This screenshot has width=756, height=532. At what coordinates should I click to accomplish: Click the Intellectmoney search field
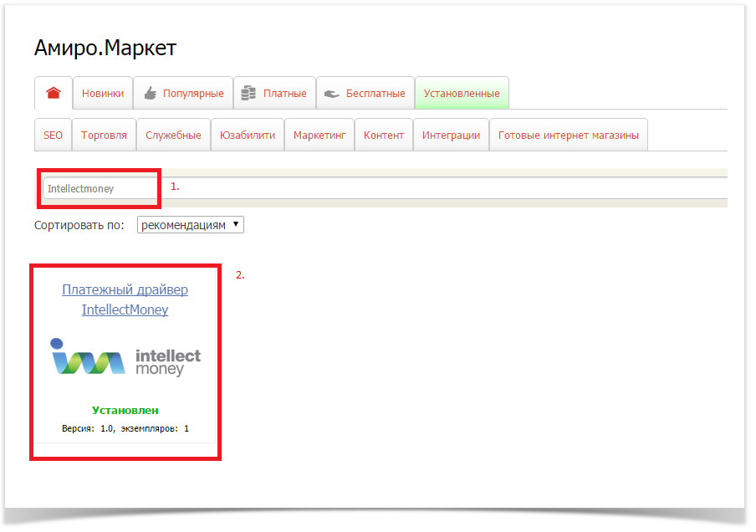point(100,189)
